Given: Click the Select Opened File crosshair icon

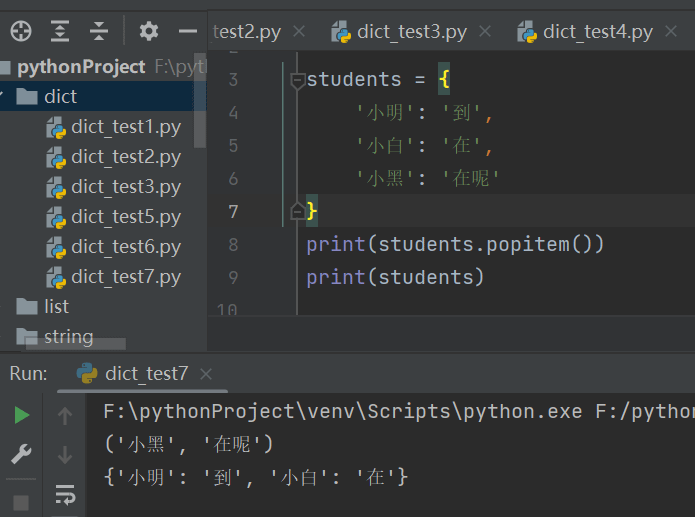Looking at the screenshot, I should pos(20,31).
